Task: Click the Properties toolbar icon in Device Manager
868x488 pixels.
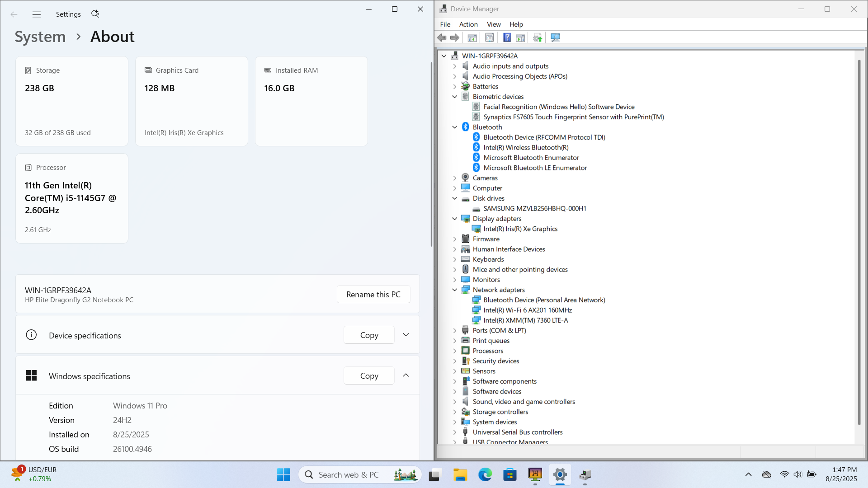Action: point(489,38)
